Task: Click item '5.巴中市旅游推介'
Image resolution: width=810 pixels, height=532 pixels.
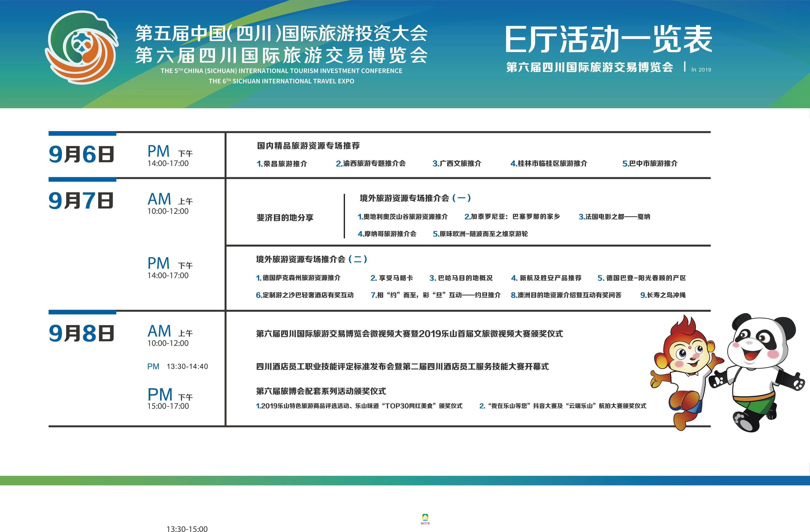Action: (x=650, y=163)
